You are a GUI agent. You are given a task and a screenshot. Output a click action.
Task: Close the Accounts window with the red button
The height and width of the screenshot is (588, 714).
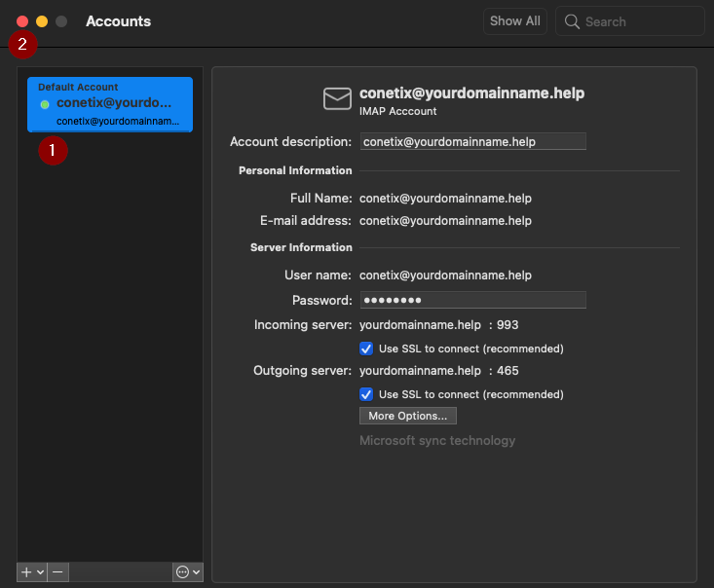point(21,21)
